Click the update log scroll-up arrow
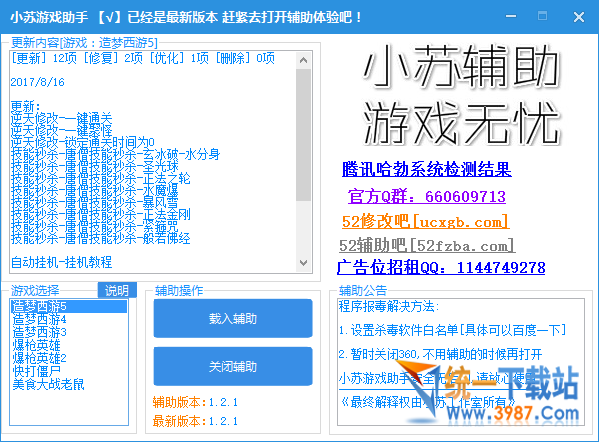This screenshot has width=599, height=442. (x=304, y=60)
